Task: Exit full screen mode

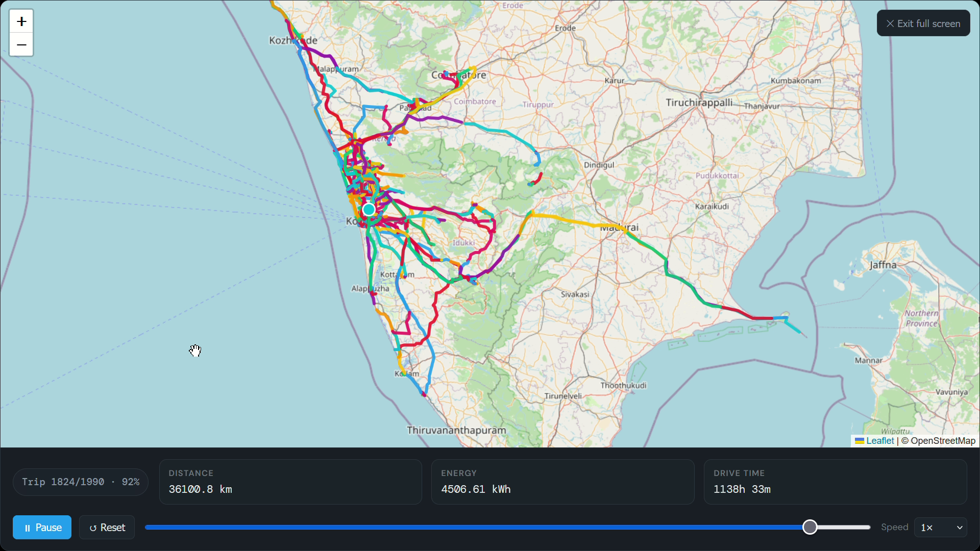Action: (x=923, y=23)
